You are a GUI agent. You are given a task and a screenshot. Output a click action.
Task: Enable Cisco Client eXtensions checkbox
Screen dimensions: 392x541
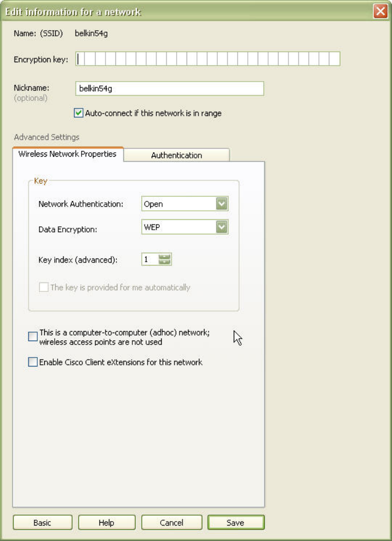(x=33, y=362)
